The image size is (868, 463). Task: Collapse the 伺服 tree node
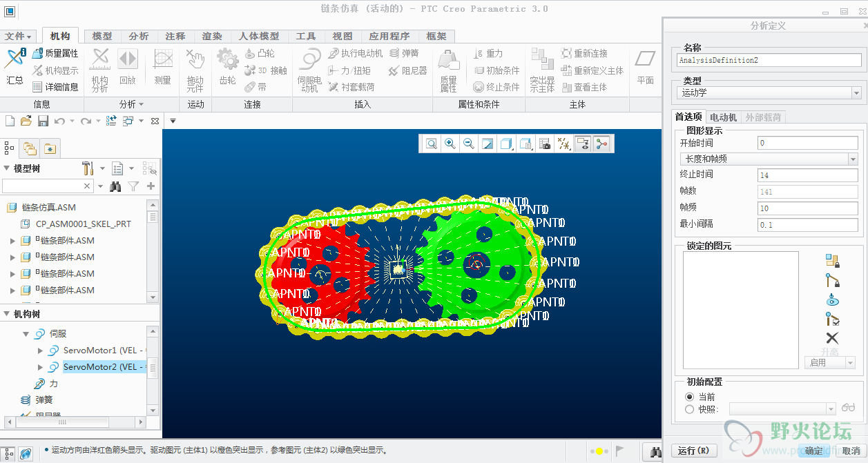coord(26,334)
